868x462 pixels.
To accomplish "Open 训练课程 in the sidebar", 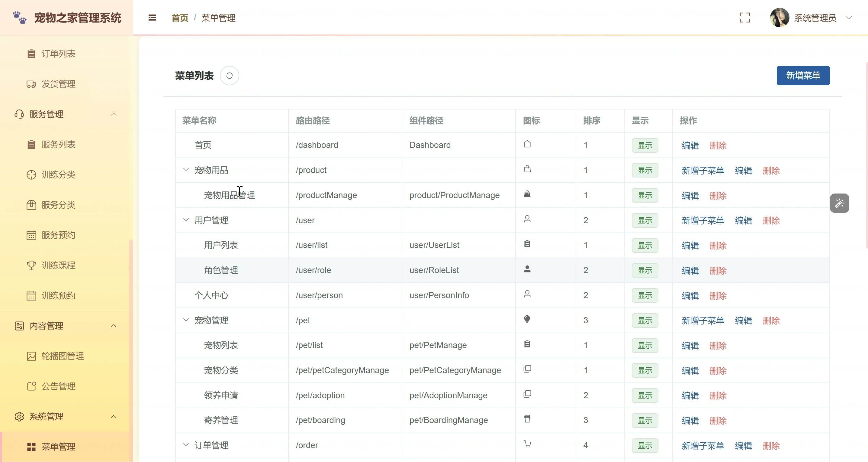I will pyautogui.click(x=58, y=265).
